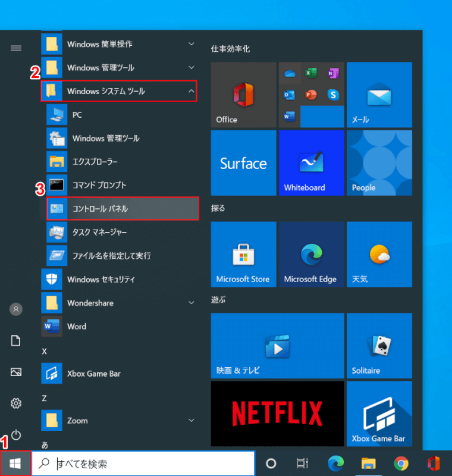
Task: Open File Explorer from the taskbar
Action: [x=368, y=464]
